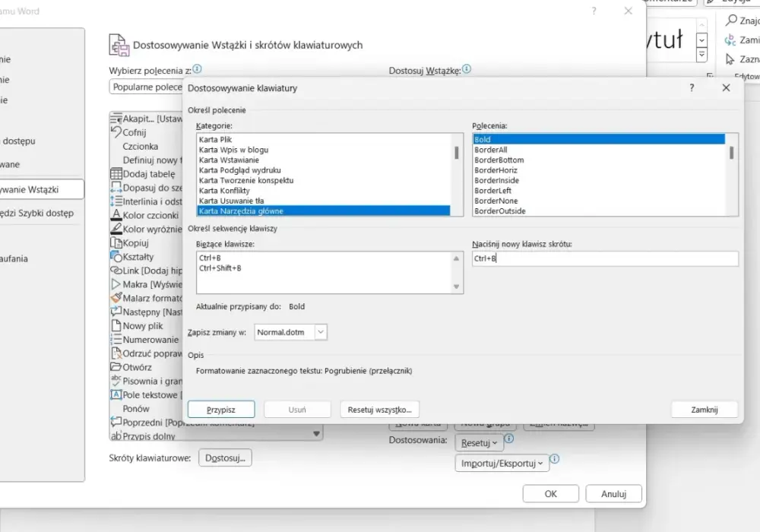Image resolution: width=760 pixels, height=532 pixels.
Task: Select Kształty command icon
Action: tap(116, 256)
